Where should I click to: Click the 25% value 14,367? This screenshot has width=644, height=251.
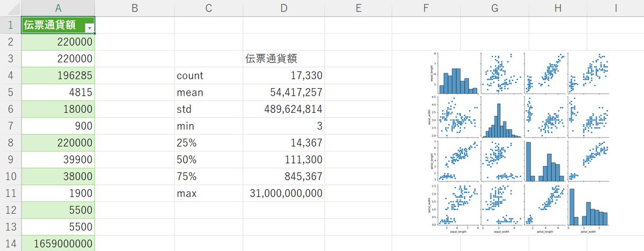[x=283, y=142]
